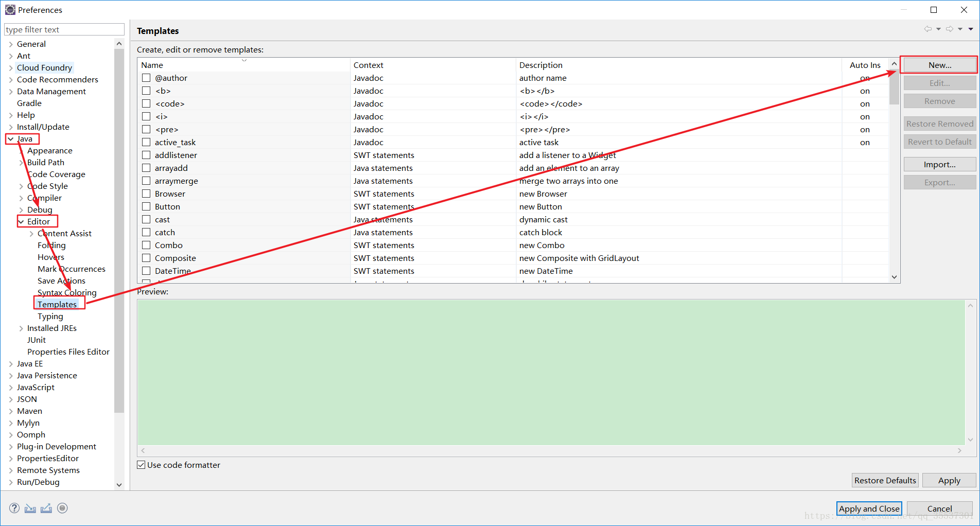The height and width of the screenshot is (526, 980).
Task: Collapse the Java tree node
Action: pyautogui.click(x=11, y=139)
